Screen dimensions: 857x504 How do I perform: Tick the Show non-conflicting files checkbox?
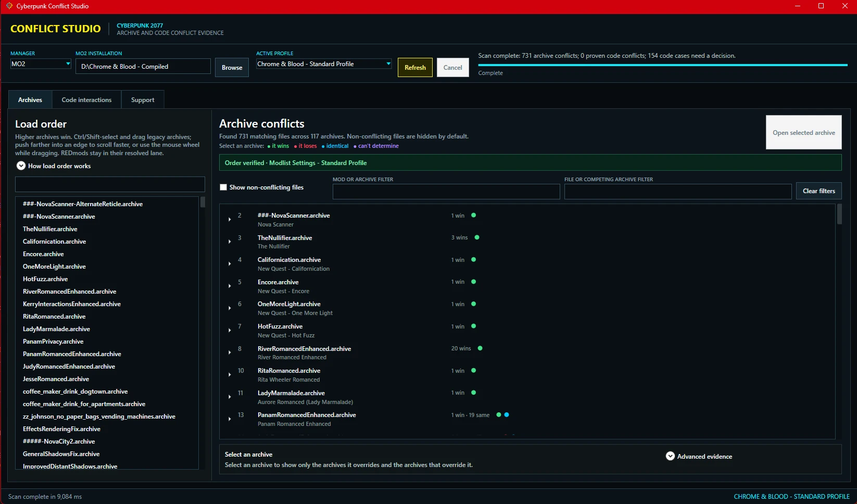tap(223, 187)
